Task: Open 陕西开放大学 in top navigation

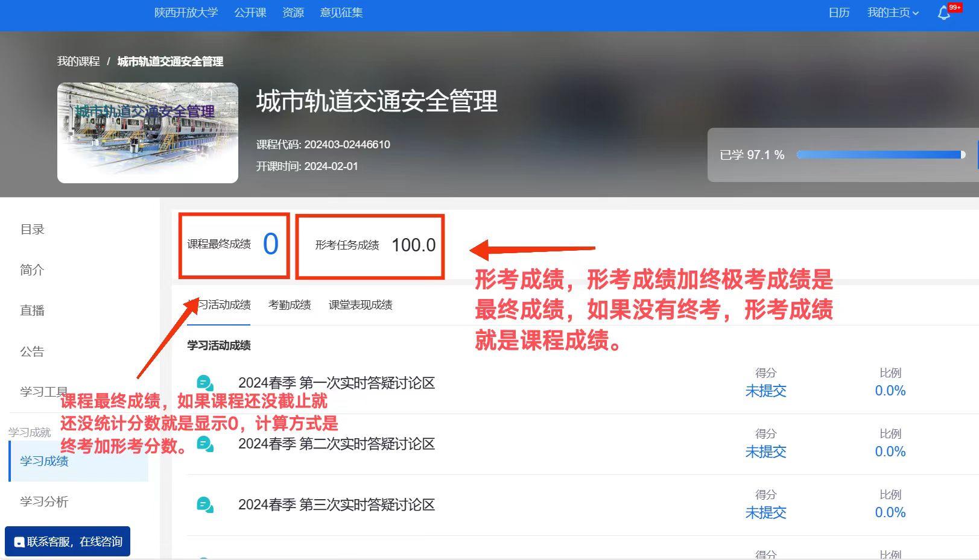Action: point(186,13)
